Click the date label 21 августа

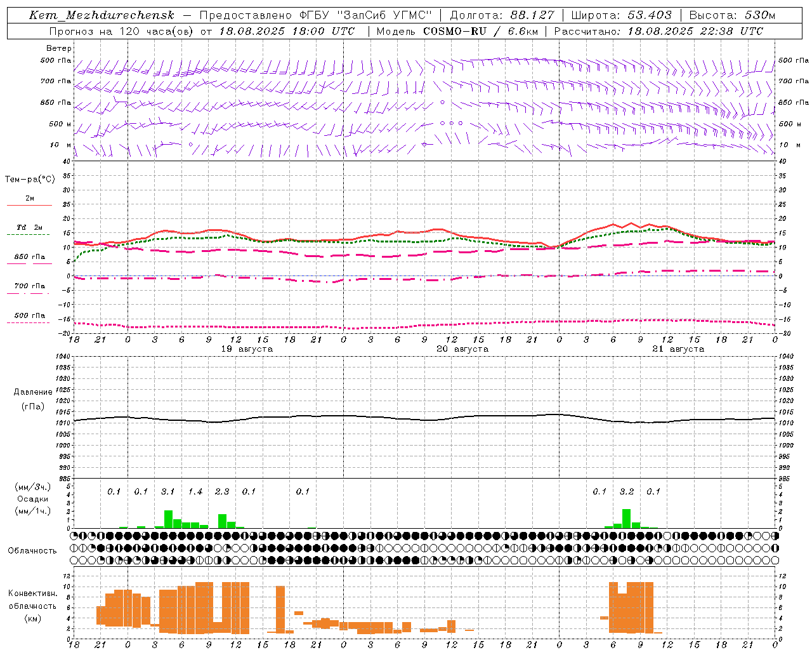(678, 349)
